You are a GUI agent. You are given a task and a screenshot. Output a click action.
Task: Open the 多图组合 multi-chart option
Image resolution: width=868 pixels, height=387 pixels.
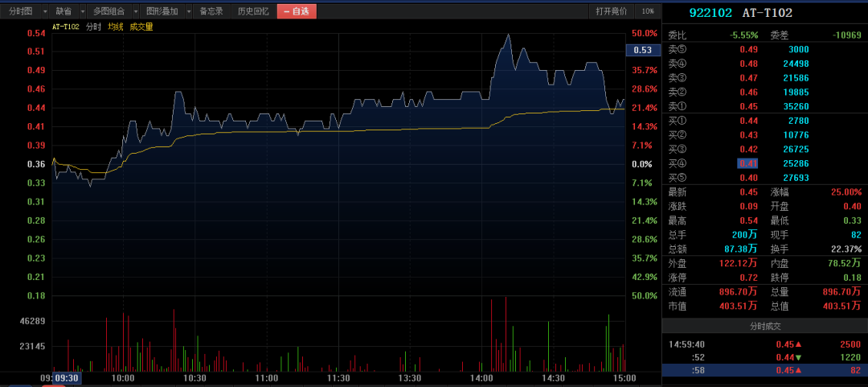coord(108,11)
